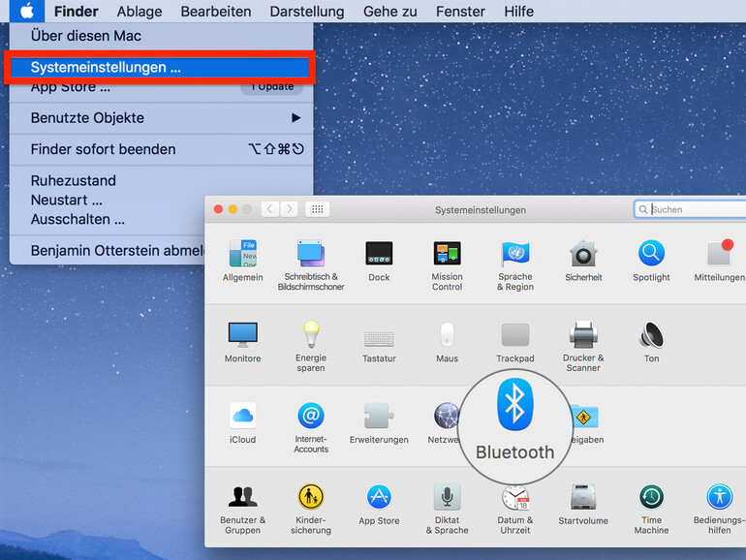
Task: Open App Store settings icon
Action: click(x=379, y=505)
